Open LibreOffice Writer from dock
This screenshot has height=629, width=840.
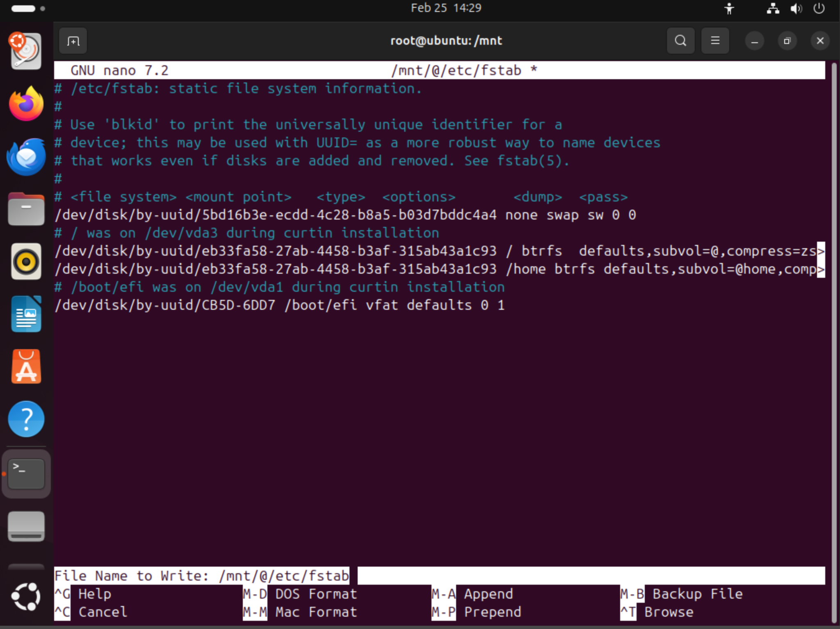26,314
